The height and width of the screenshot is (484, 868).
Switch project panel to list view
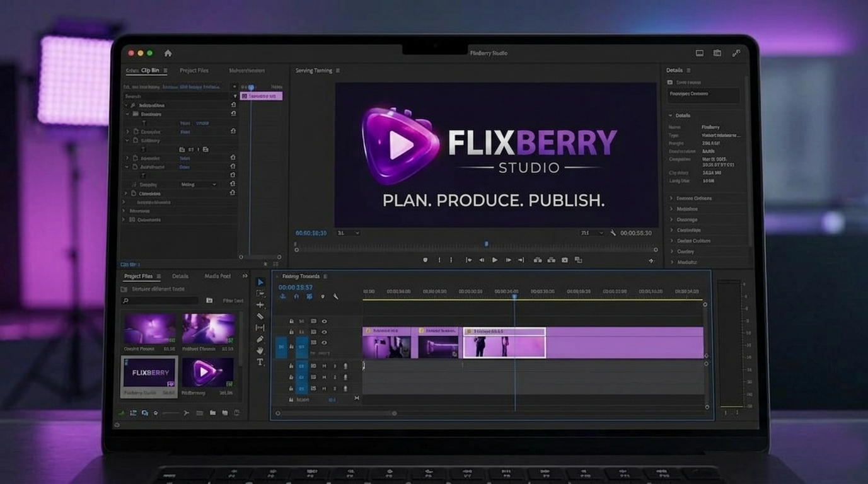133,413
